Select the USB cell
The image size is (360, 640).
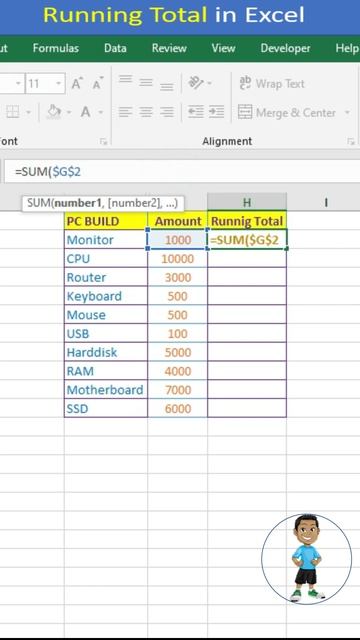click(106, 333)
